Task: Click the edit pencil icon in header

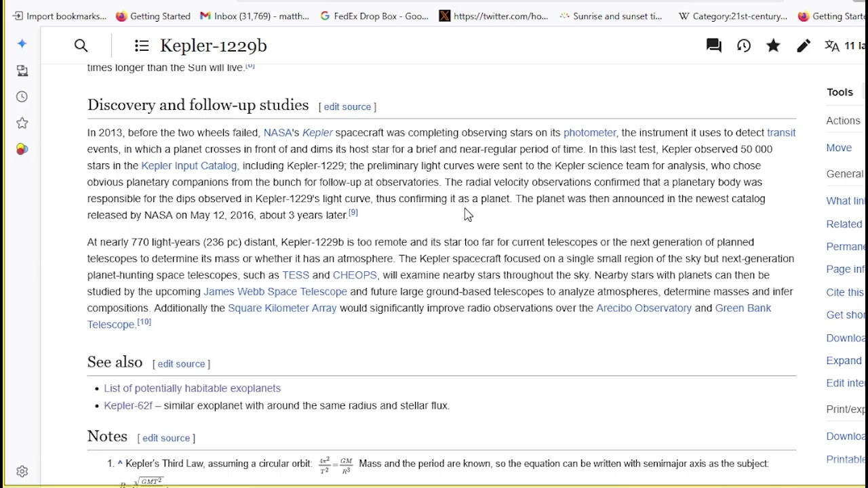Action: pyautogui.click(x=804, y=45)
